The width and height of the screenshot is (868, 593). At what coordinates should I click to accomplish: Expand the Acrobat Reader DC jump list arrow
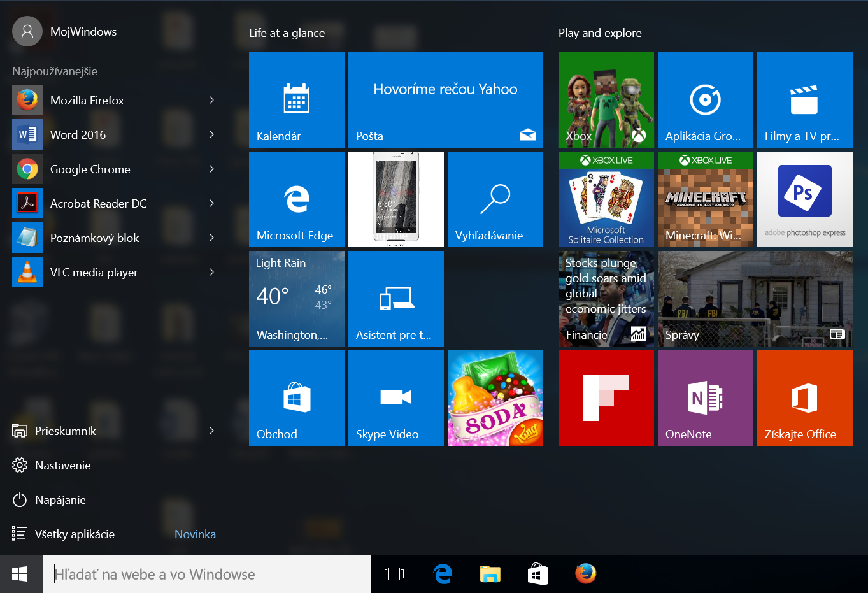tap(211, 203)
